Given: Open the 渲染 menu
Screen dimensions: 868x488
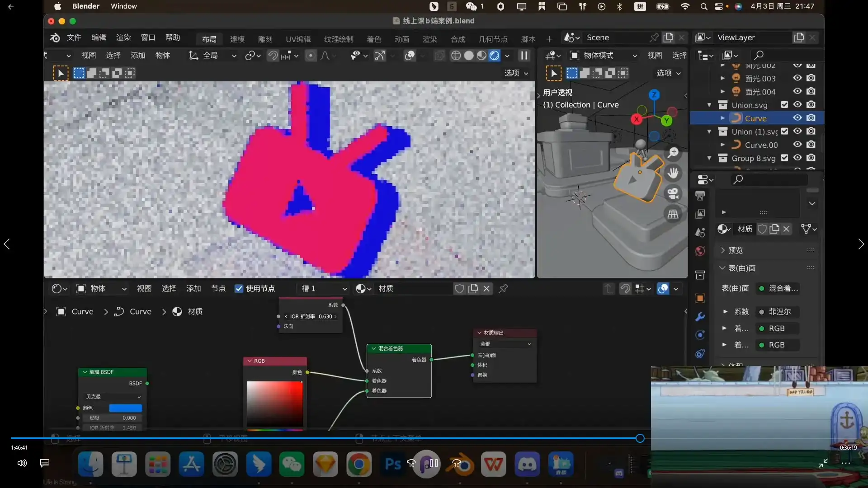Looking at the screenshot, I should click(123, 38).
